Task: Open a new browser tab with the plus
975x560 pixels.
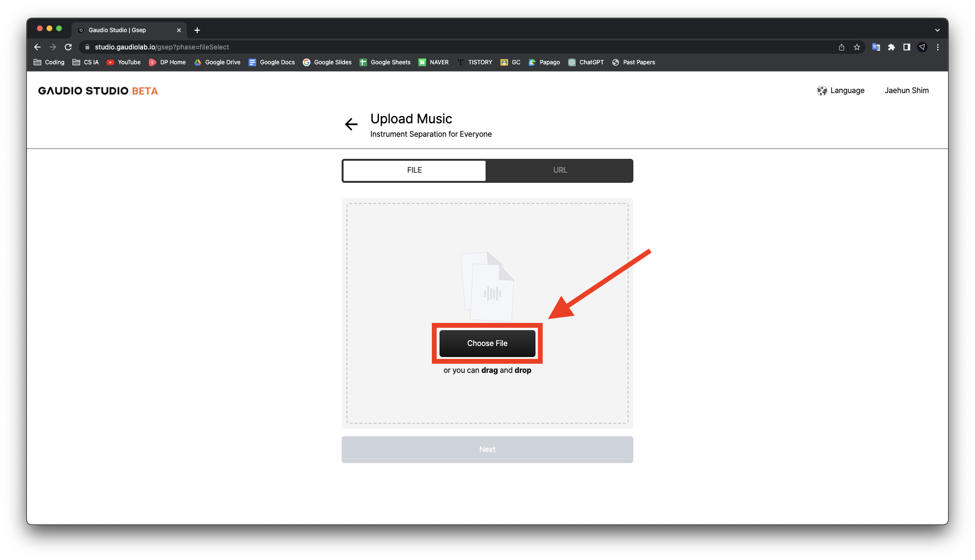Action: pyautogui.click(x=197, y=30)
